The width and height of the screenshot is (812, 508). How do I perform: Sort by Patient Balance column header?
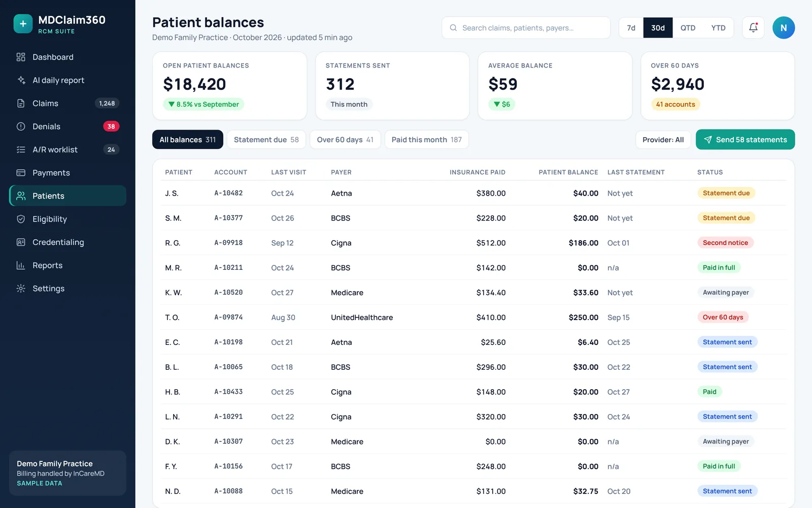pos(568,172)
